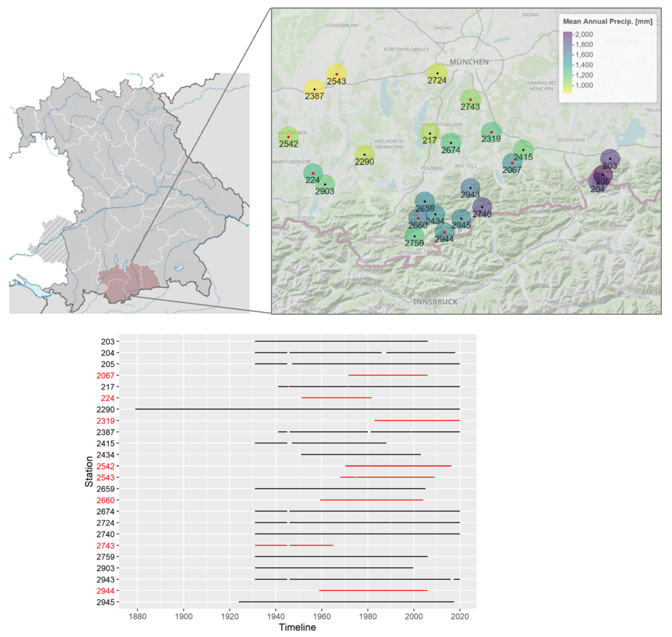Click station 203 dark purple marker
672x637 pixels.
coord(610,159)
